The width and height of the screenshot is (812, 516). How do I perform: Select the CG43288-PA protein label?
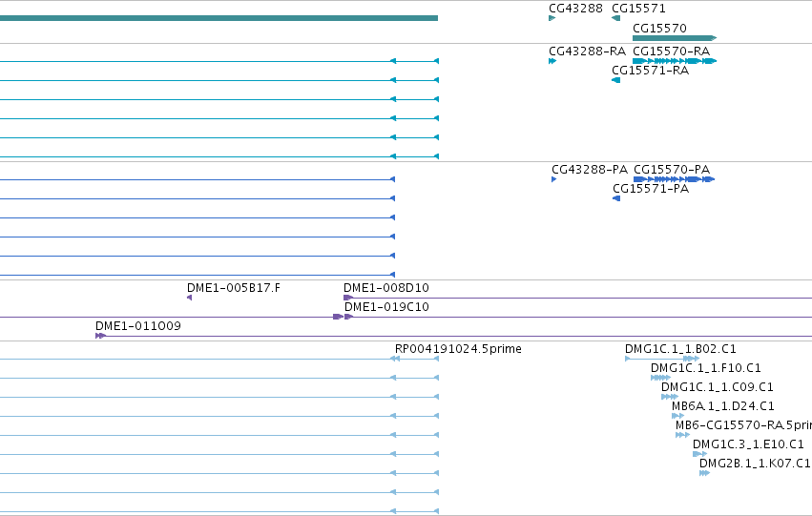point(590,169)
